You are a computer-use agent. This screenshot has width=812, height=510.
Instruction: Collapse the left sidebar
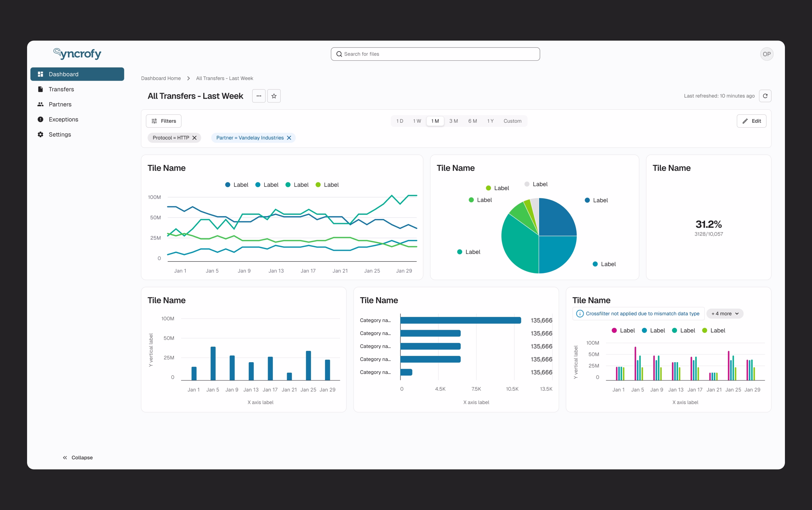[x=78, y=457]
